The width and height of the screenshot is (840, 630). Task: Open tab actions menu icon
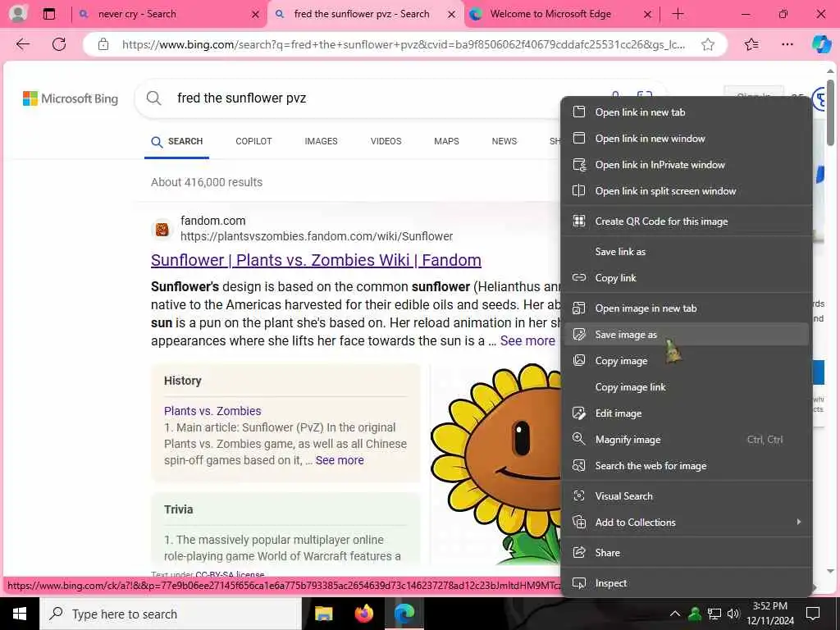(48, 14)
